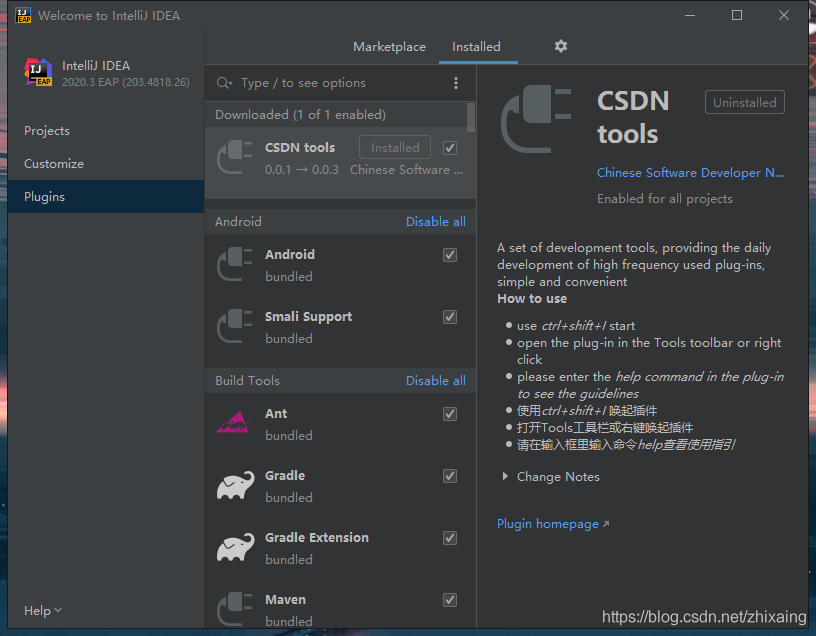
Task: Click Enabled for all projects text
Action: click(x=665, y=199)
